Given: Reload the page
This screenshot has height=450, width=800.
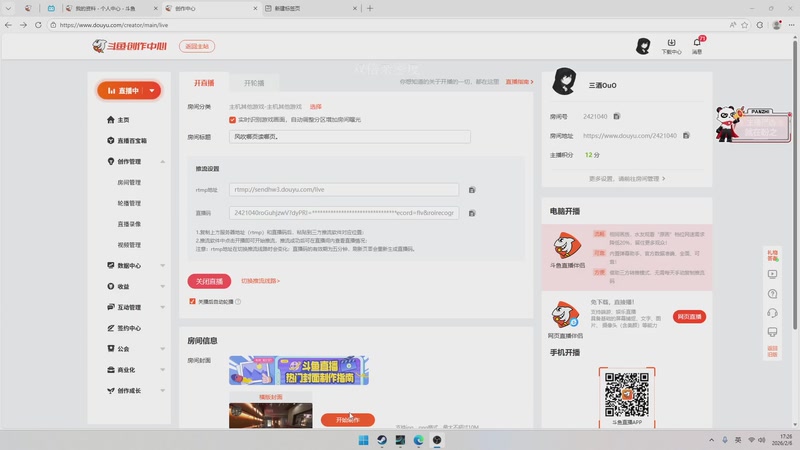Looking at the screenshot, I should click(x=38, y=25).
